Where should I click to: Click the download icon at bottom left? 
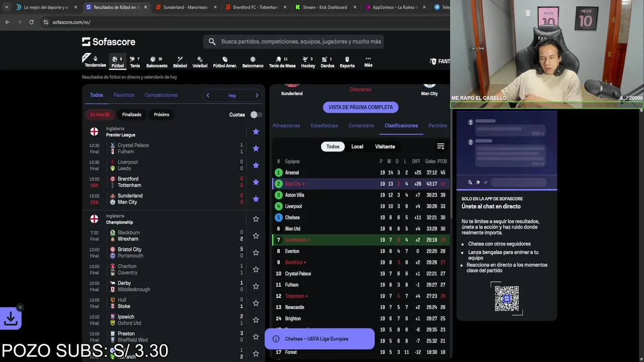(x=11, y=319)
